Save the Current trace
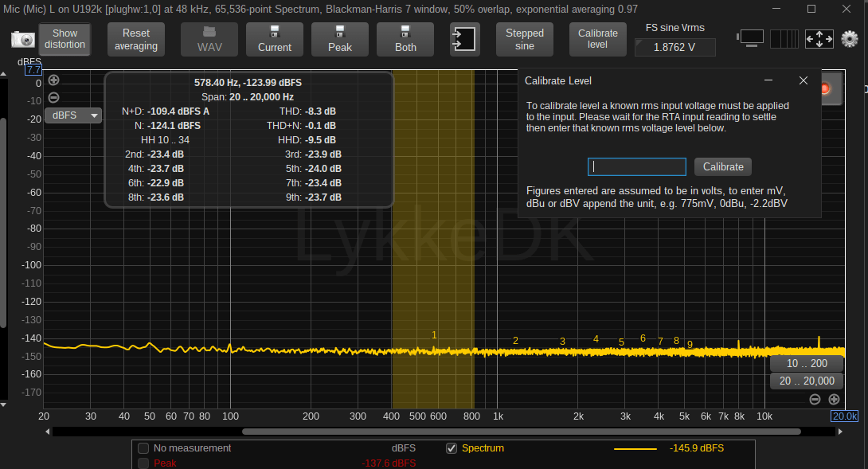Screen dimensions: 868x469 pos(275,39)
